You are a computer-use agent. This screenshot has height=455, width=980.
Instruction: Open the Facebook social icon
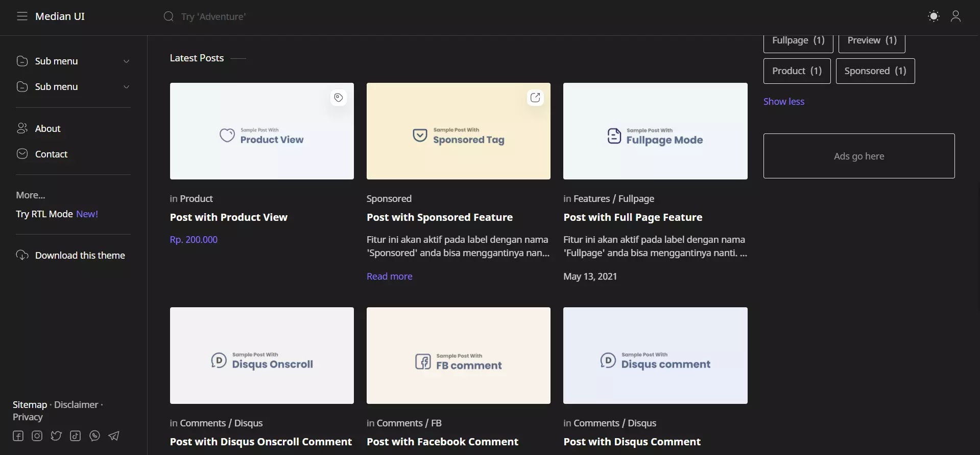[18, 436]
